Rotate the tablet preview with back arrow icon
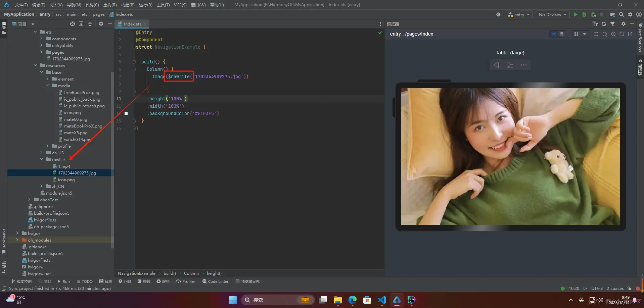Screen dimensions: 644x308 coord(496,65)
